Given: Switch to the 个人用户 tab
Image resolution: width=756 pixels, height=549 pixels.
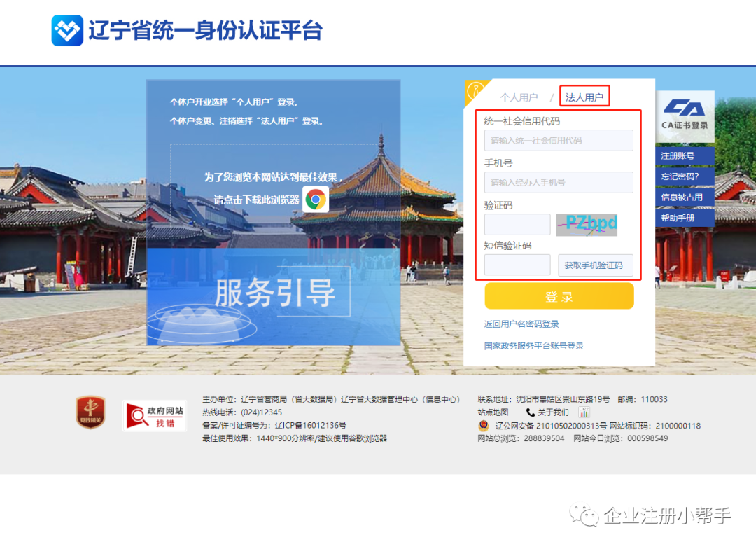Looking at the screenshot, I should pyautogui.click(x=519, y=97).
